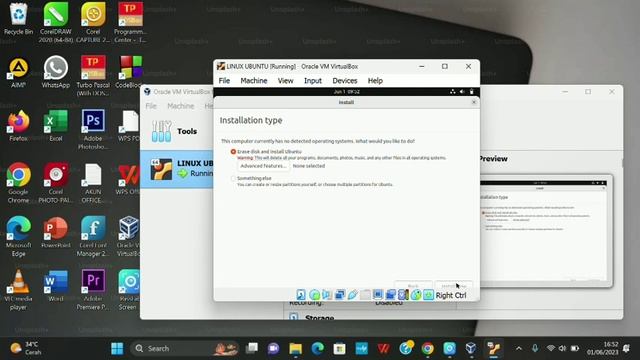Screen dimensions: 640x360
Task: Close the Ubuntu Install dialog
Action: pyautogui.click(x=474, y=102)
